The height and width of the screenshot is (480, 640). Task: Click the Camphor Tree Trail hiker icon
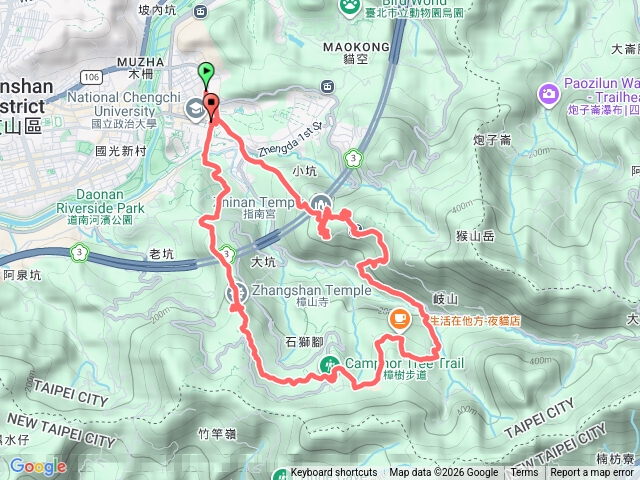[329, 364]
